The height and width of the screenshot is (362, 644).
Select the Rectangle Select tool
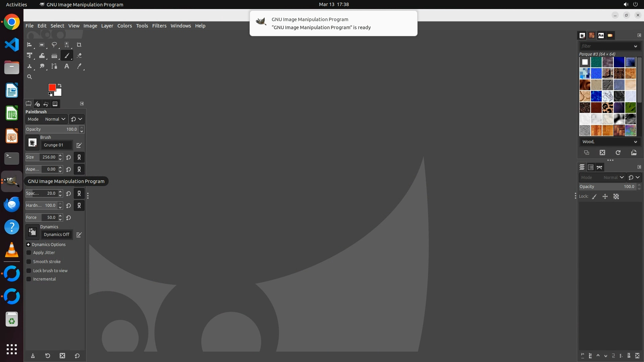click(42, 45)
